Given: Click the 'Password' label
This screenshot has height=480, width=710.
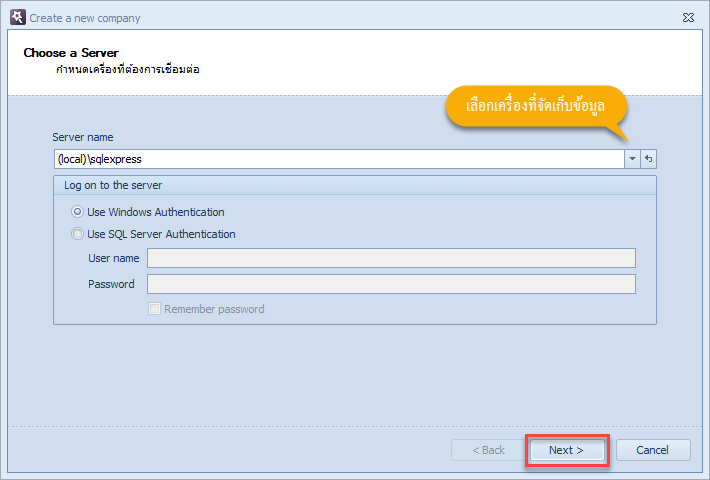Looking at the screenshot, I should pos(111,284).
